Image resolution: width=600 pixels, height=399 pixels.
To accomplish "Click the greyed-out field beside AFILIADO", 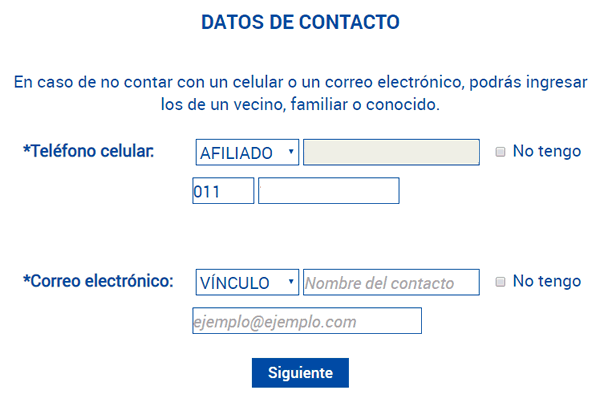I will point(391,152).
